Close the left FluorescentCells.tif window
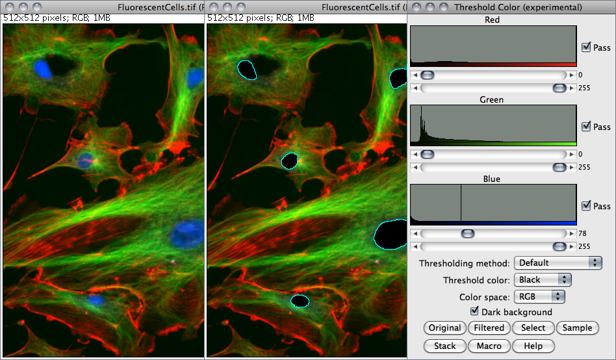 (10, 7)
